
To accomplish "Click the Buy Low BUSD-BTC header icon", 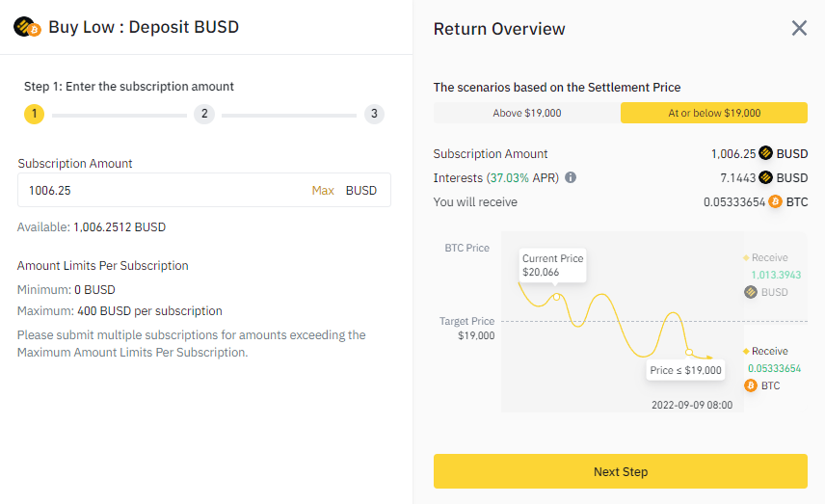I will click(x=26, y=27).
